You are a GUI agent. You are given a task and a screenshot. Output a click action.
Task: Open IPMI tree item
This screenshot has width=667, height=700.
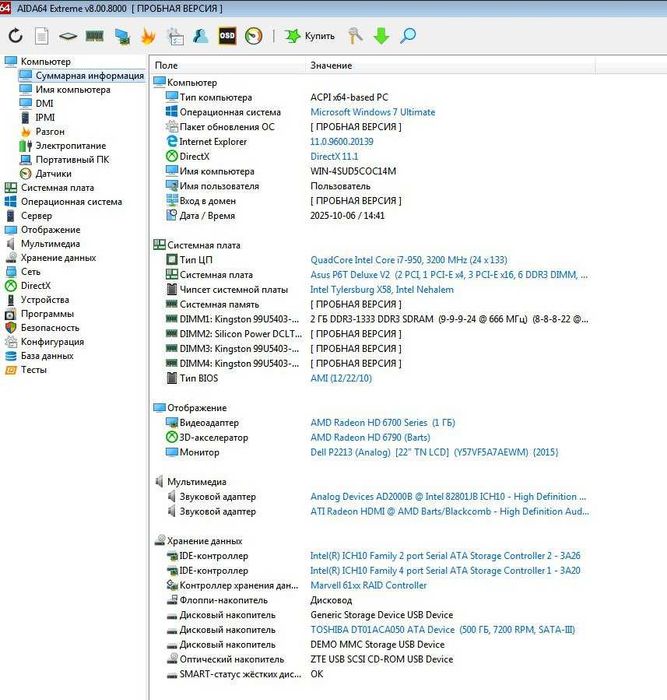[45, 117]
